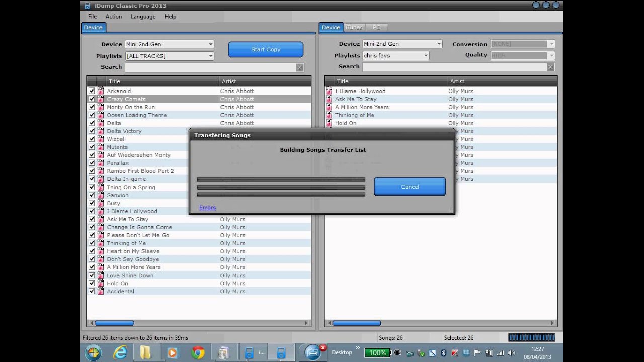Open File Explorer folder taskbar icon
Viewport: 644px width, 362px height.
[x=146, y=353]
